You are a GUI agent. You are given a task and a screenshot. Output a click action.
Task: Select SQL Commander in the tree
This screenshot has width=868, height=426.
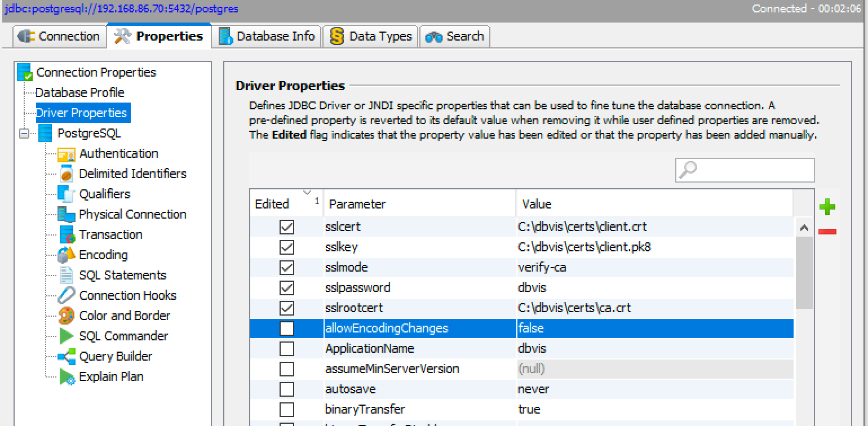tap(123, 336)
